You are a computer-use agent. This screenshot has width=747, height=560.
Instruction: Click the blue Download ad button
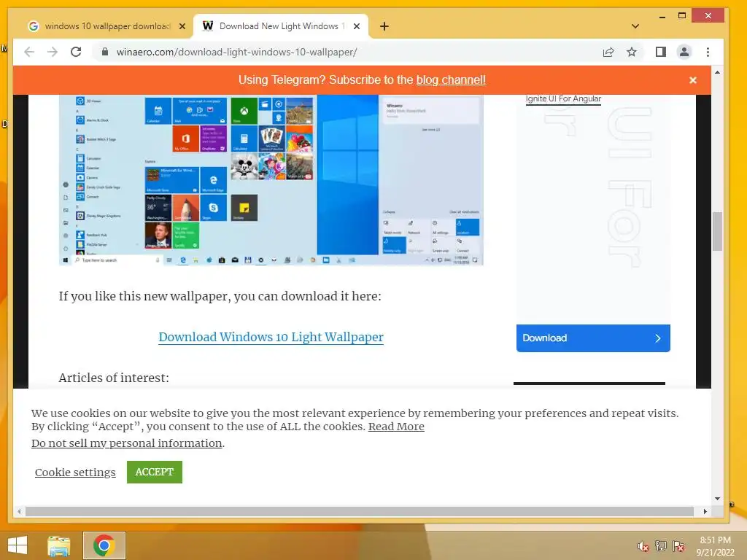coord(593,338)
